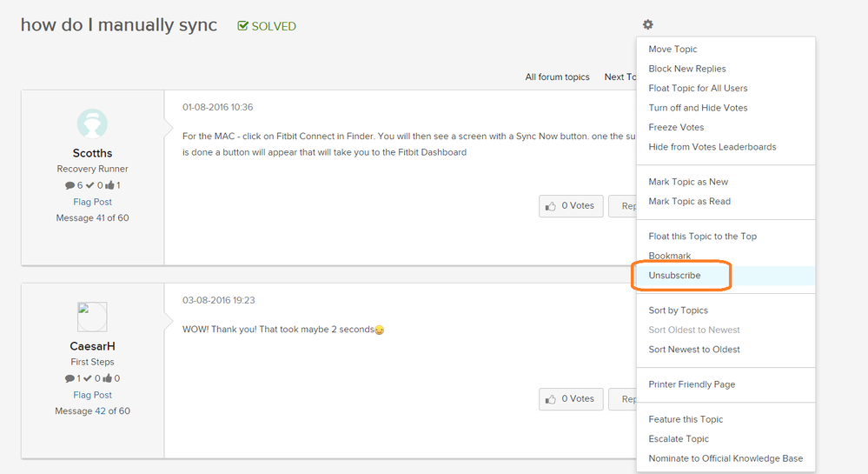Open Scotths username profile link
Viewport: 868px width, 474px height.
[x=92, y=153]
